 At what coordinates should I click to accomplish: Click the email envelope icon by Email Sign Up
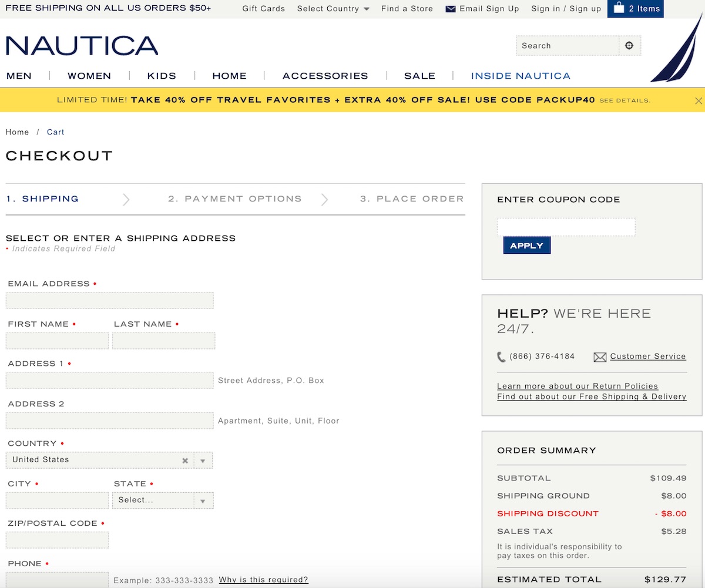tap(451, 9)
